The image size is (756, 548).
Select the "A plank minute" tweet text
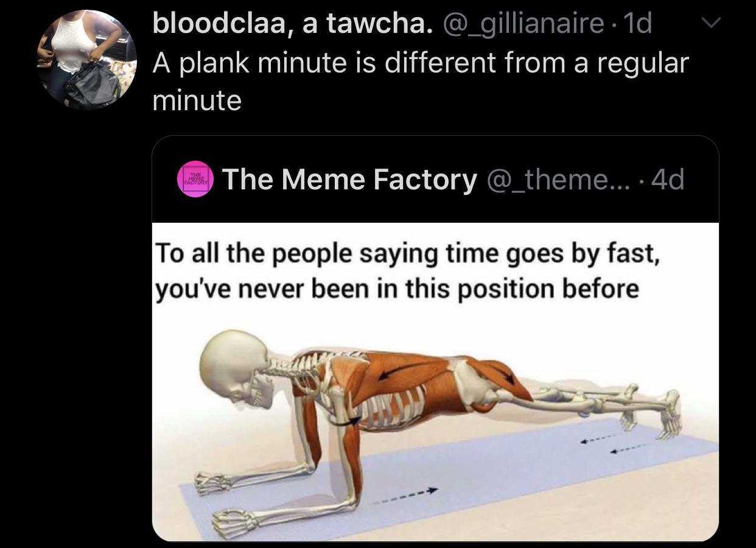pos(420,81)
